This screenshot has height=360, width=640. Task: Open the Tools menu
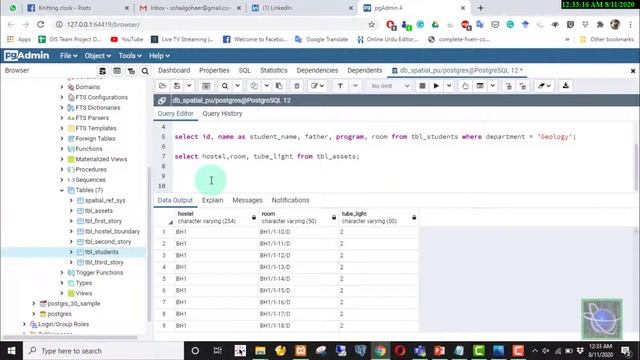pos(130,56)
